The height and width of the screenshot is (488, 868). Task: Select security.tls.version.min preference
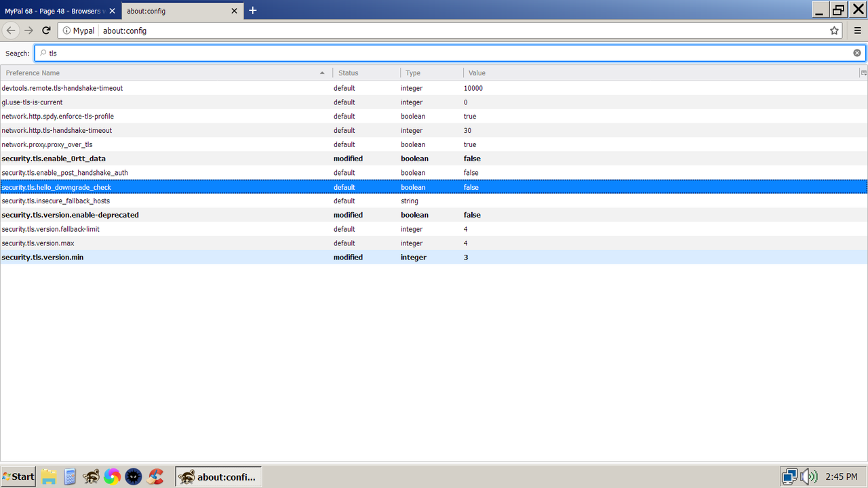pos(434,258)
